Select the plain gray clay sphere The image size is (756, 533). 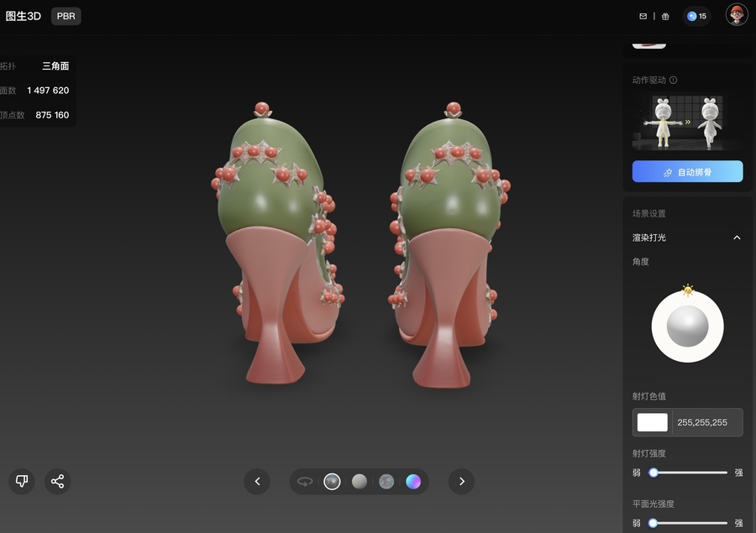click(x=359, y=481)
